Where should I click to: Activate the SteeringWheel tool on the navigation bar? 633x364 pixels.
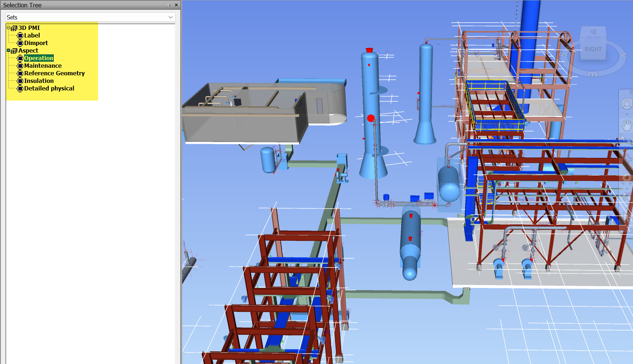627,104
